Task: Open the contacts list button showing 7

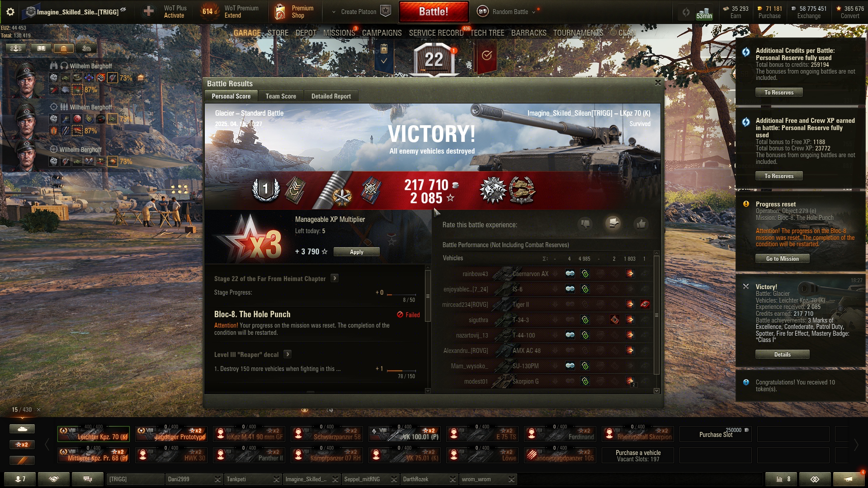Action: tap(20, 479)
